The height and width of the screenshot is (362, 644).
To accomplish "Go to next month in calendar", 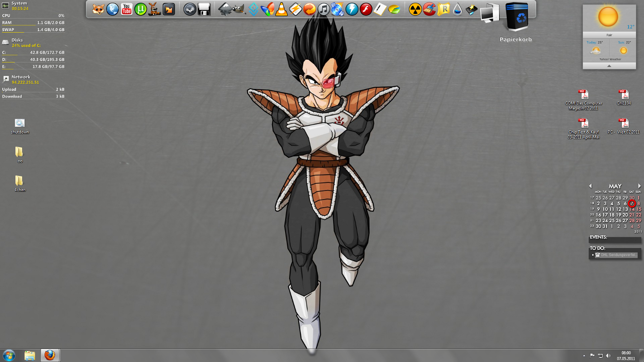I will (639, 186).
